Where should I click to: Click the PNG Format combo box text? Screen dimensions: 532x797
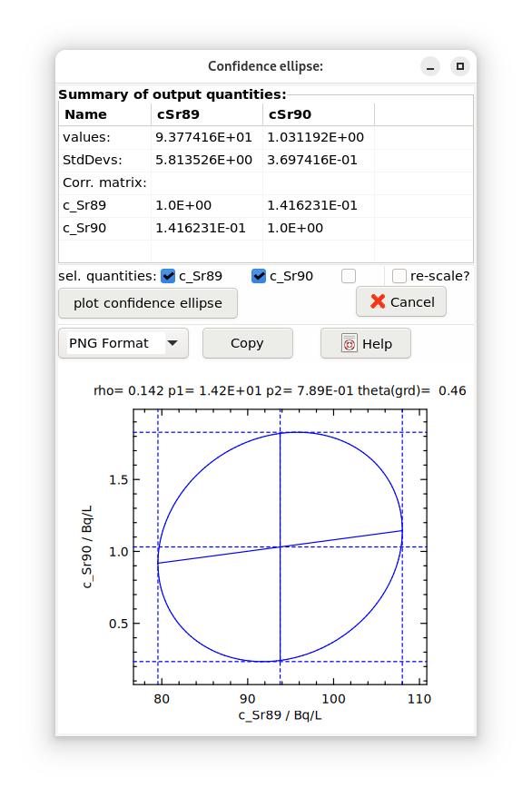109,343
